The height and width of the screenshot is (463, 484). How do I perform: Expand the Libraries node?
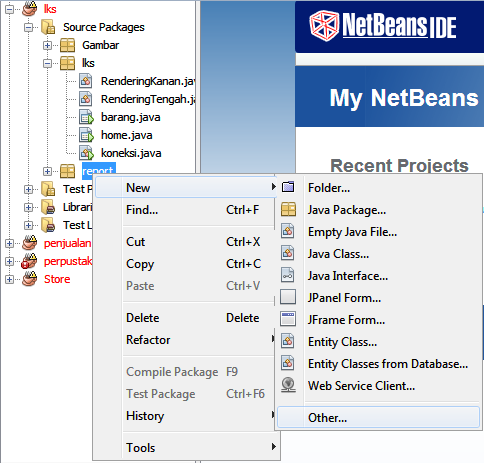[x=29, y=207]
